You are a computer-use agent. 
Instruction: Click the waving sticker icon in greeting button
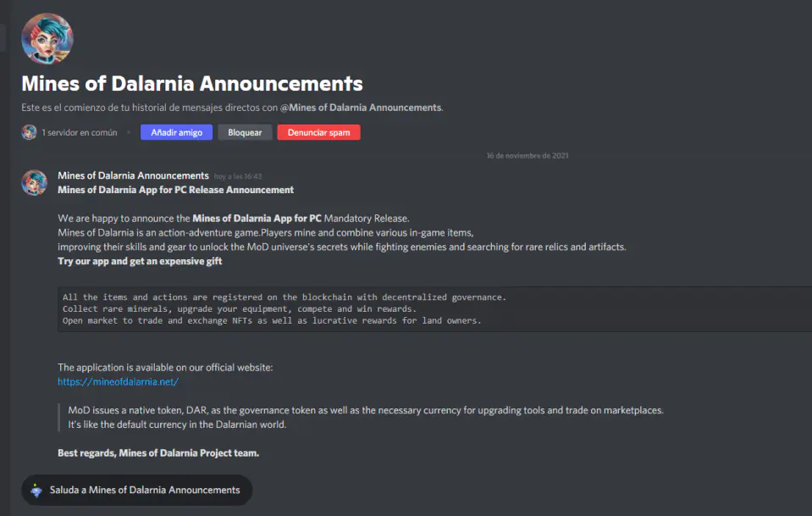click(x=36, y=490)
